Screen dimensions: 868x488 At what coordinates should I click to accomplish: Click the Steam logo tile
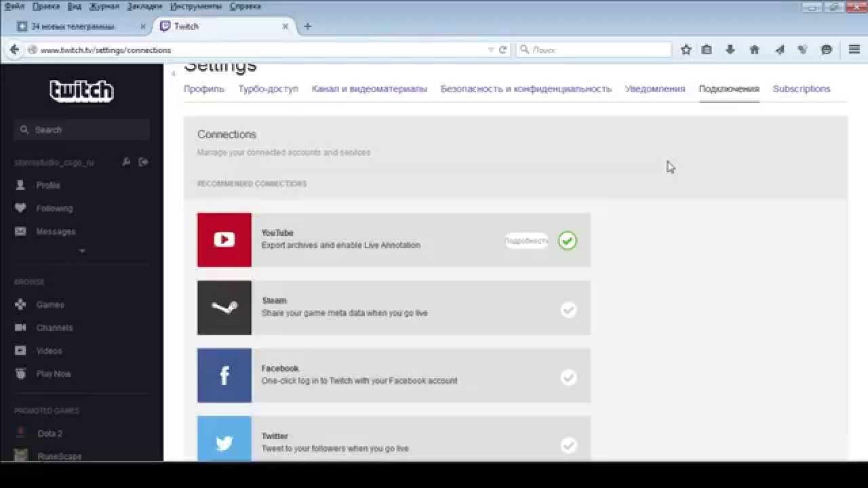pos(224,308)
